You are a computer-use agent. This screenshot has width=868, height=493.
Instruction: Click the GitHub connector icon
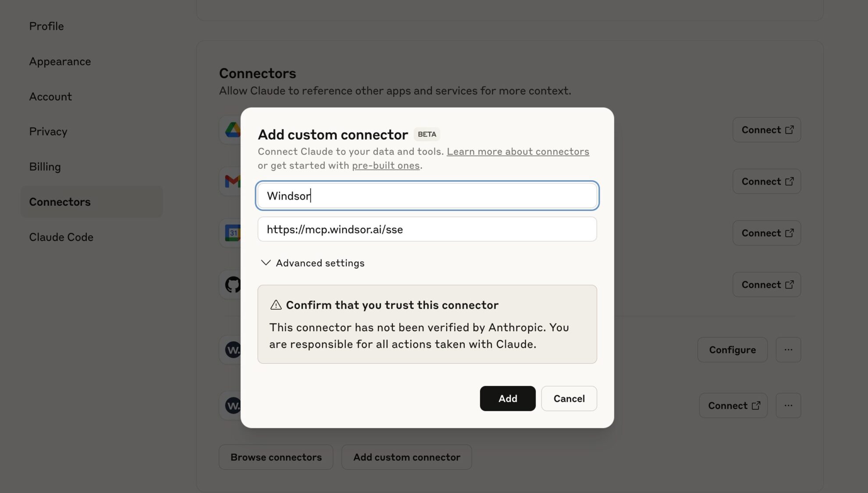[x=233, y=285]
